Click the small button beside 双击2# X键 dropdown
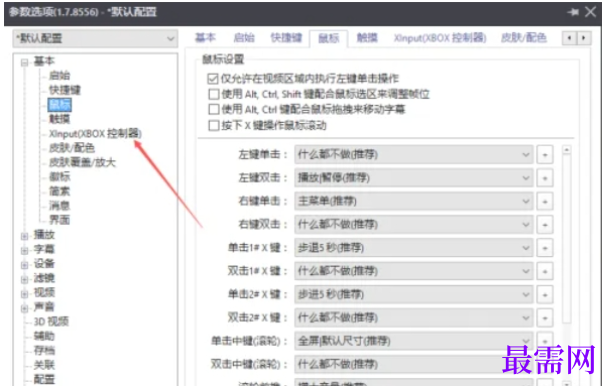Screen dimensions: 614x391 [545, 318]
